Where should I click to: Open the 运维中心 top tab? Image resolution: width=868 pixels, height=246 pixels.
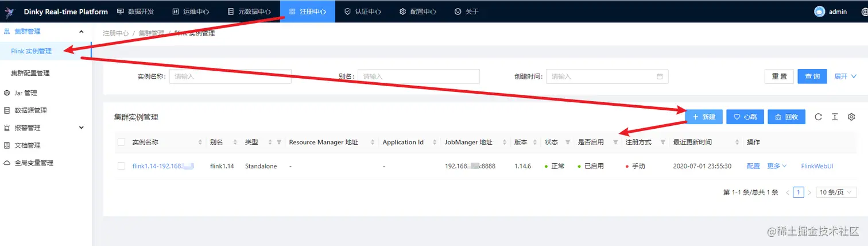tap(190, 11)
